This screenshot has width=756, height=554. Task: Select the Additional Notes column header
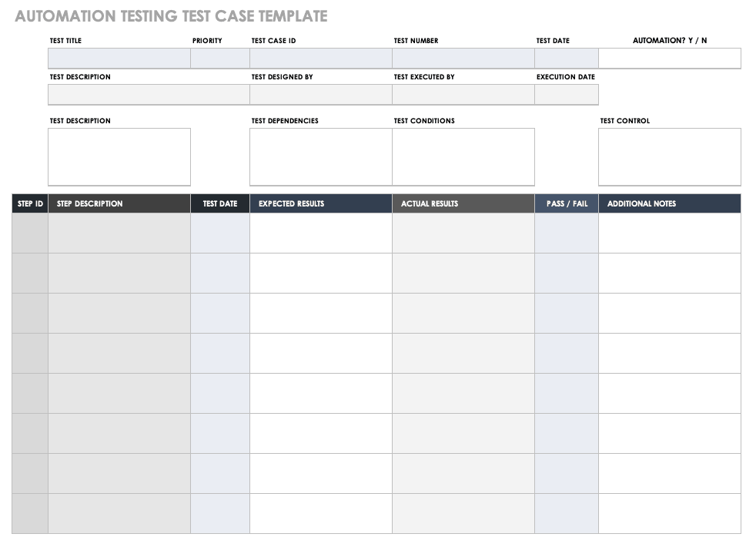(x=670, y=203)
